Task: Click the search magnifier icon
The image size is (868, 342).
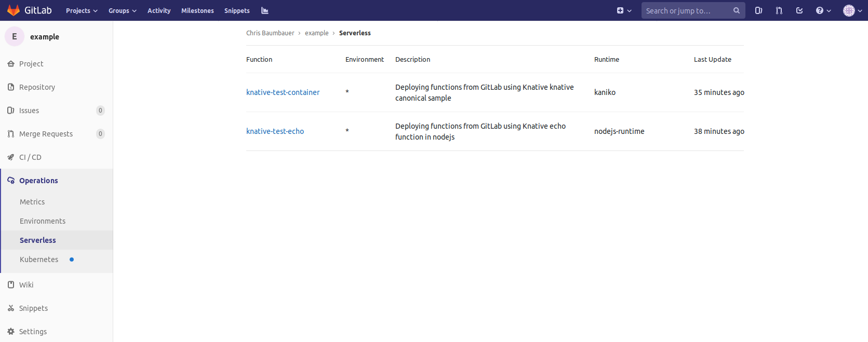Action: pyautogui.click(x=736, y=10)
